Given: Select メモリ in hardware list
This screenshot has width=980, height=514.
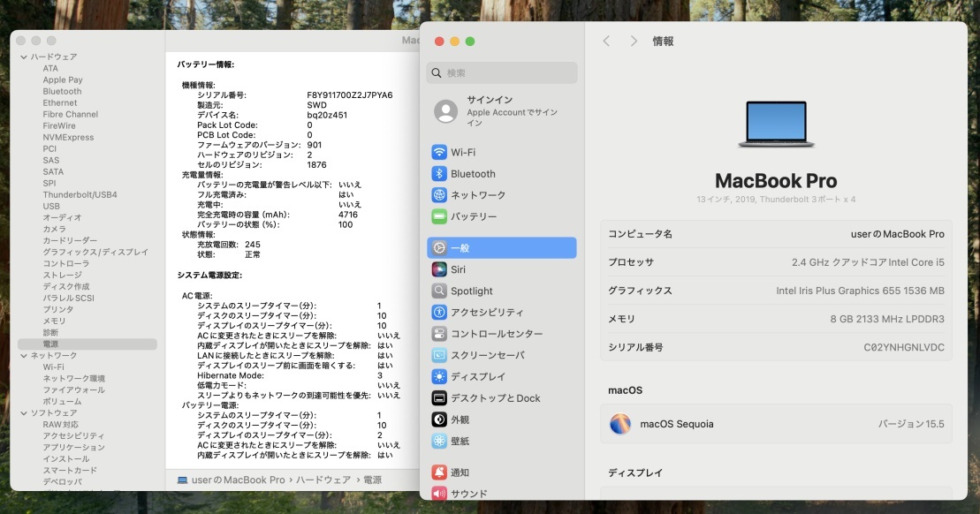Looking at the screenshot, I should point(55,321).
